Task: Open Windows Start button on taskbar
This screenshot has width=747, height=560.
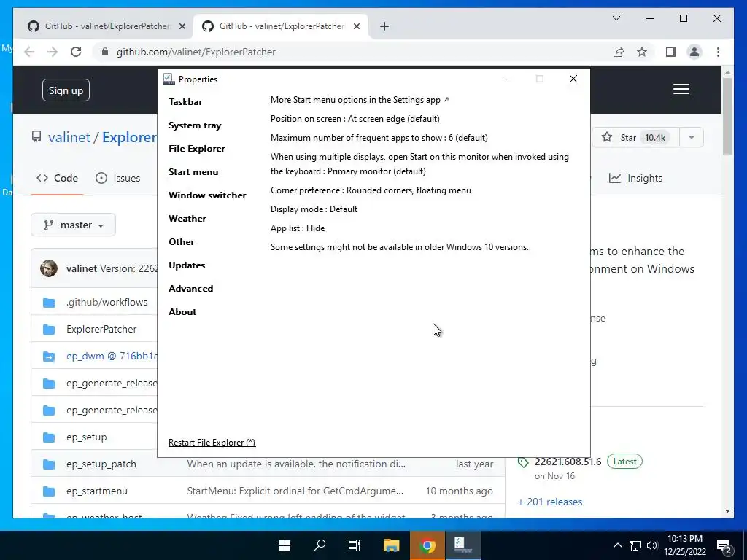Action: click(285, 545)
